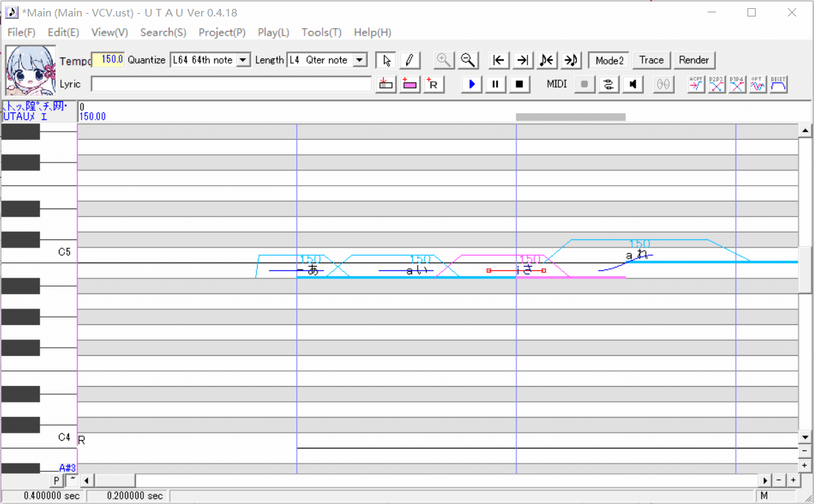Image resolution: width=814 pixels, height=504 pixels.
Task: Open the Tools(T) menu
Action: click(x=321, y=32)
